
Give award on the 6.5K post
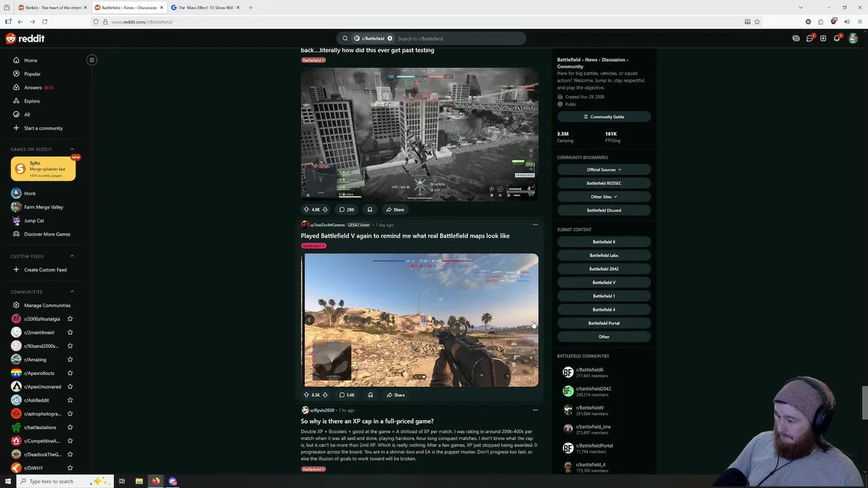370,395
